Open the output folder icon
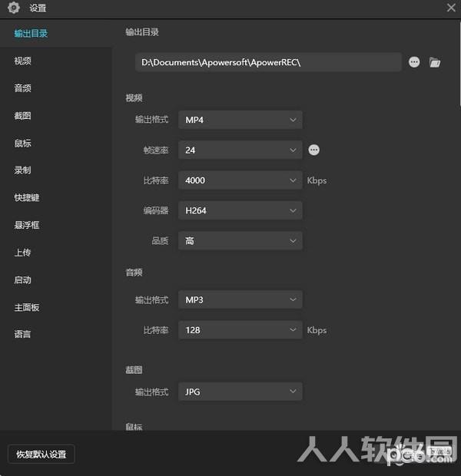The height and width of the screenshot is (476, 461). tap(435, 62)
